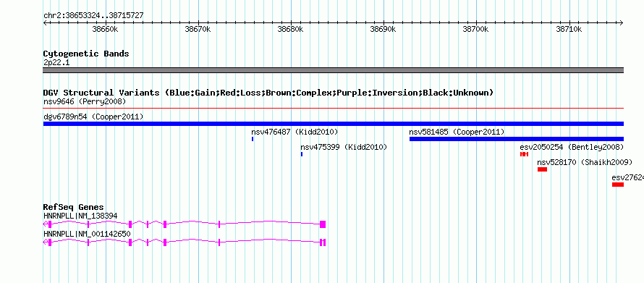Screen dimensions: 644x283
Task: Click the 2p22.1 band label
Action: pos(56,63)
